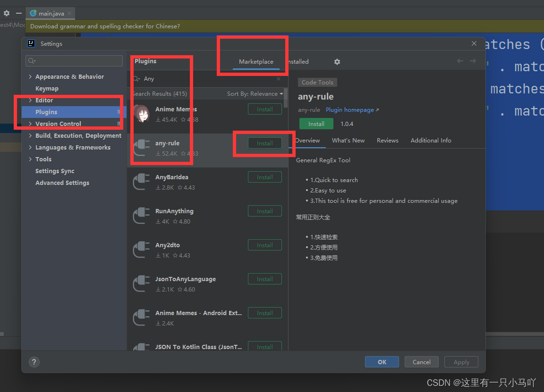The image size is (544, 392).
Task: Install Anime Memes Android Ext plugin
Action: (x=265, y=313)
